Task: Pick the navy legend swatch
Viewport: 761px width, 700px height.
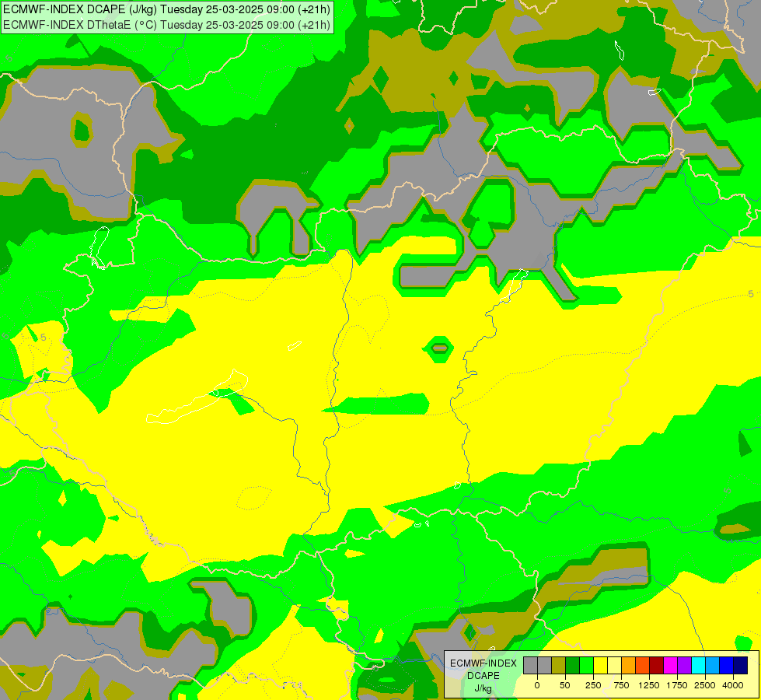Action: click(x=741, y=666)
